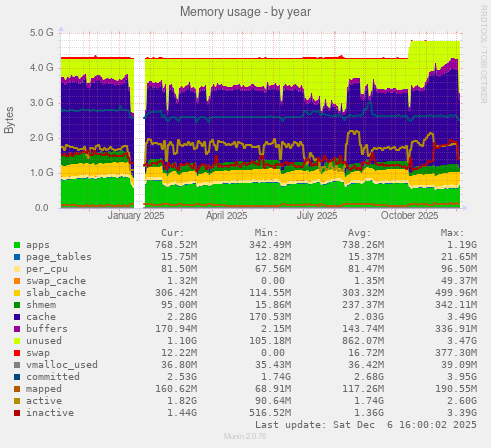This screenshot has height=448, width=491.
Task: Click the active olive legend swatch
Action: pos(17,401)
